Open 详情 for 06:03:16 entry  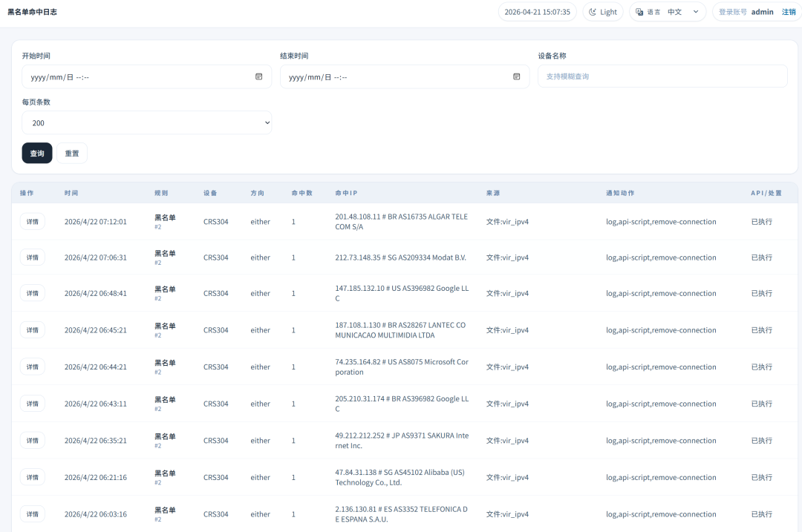click(x=32, y=513)
